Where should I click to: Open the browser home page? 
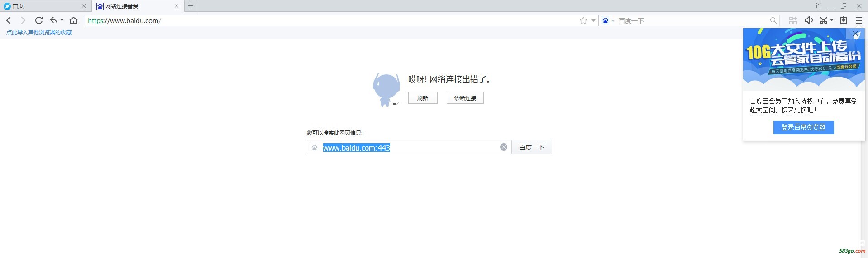click(73, 20)
